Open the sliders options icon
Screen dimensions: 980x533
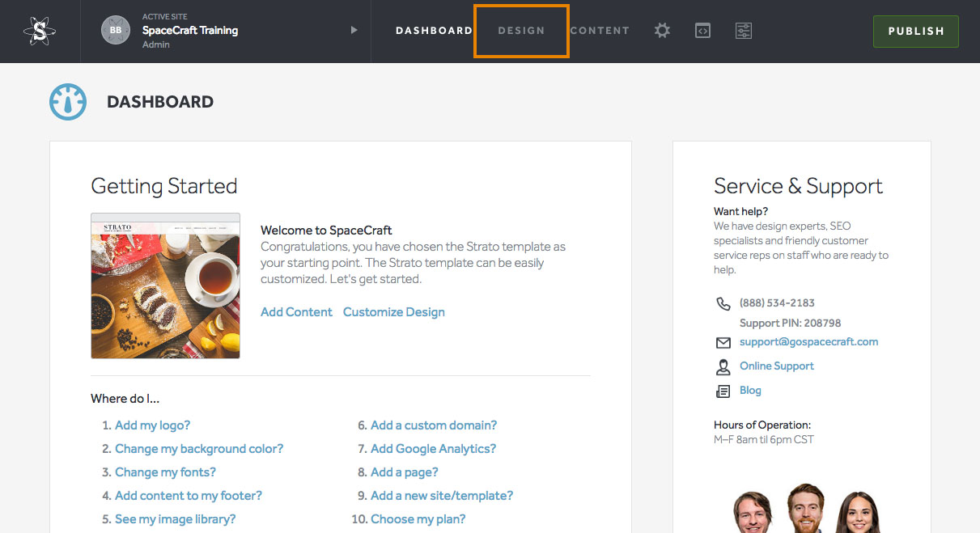click(x=744, y=31)
